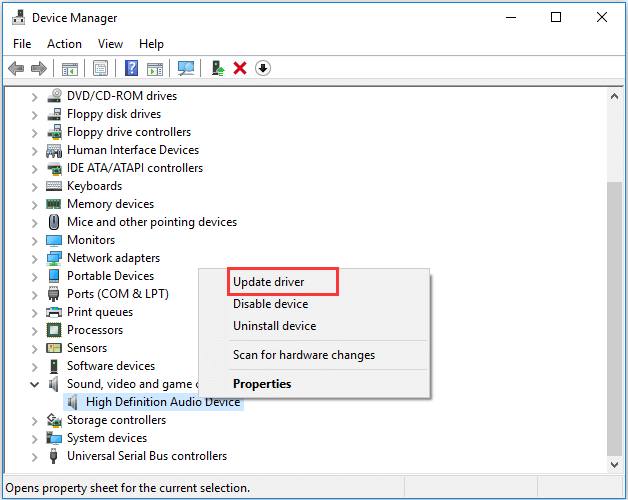Expand the Portable Devices node

pyautogui.click(x=34, y=276)
